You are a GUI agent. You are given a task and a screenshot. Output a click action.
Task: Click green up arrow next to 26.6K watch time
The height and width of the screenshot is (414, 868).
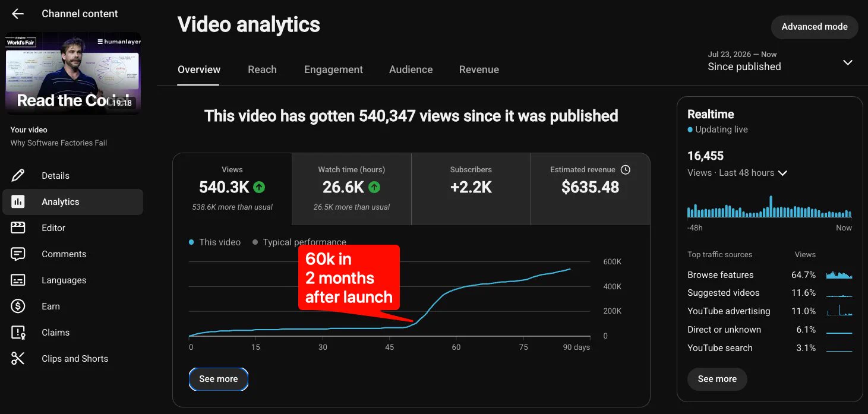point(374,187)
